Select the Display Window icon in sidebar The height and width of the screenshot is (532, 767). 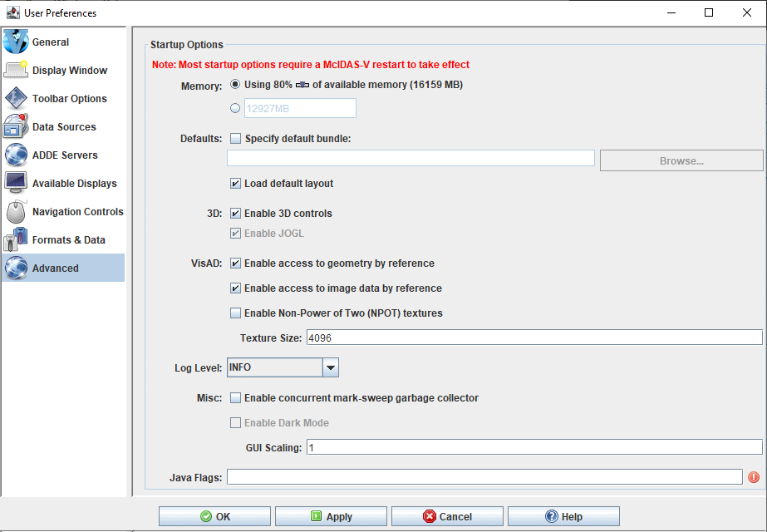pyautogui.click(x=17, y=70)
